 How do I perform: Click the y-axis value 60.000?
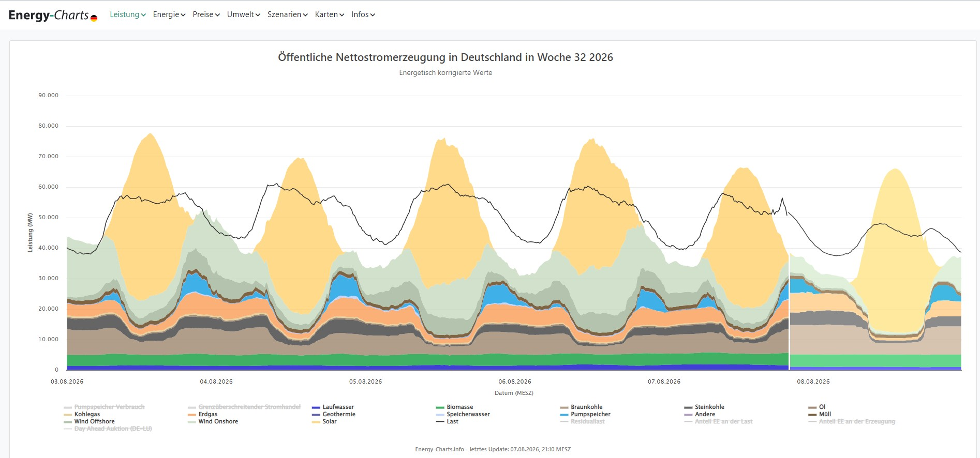49,187
